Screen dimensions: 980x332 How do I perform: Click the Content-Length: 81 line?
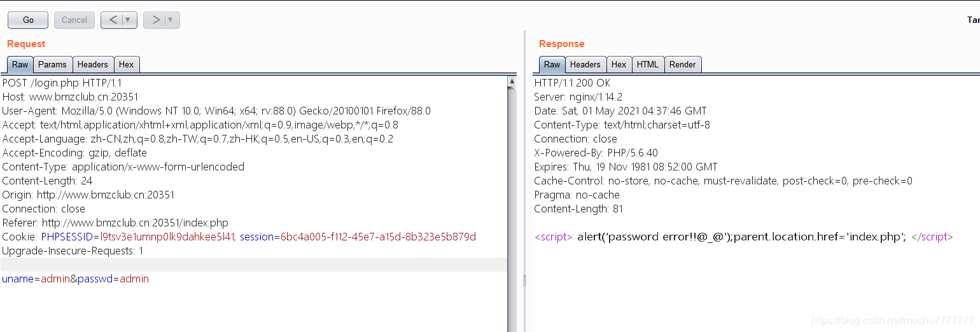pyautogui.click(x=578, y=209)
